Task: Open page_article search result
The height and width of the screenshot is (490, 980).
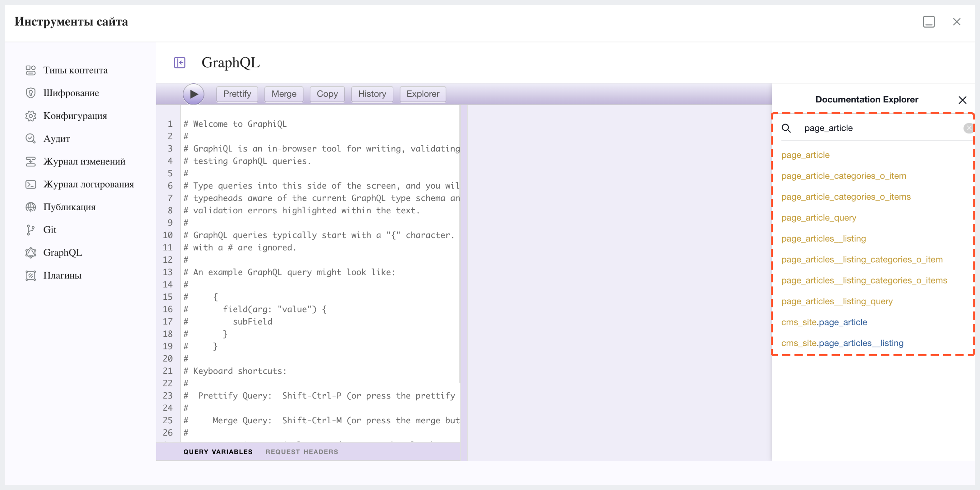Action: pyautogui.click(x=805, y=155)
